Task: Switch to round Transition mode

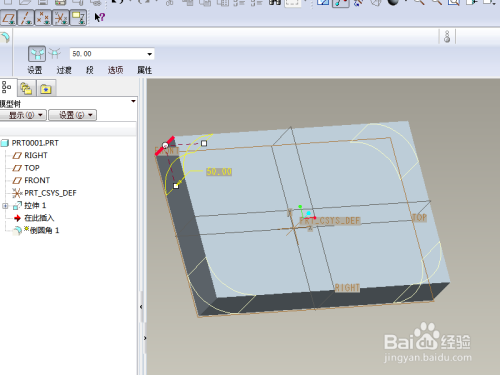Action: click(55, 53)
